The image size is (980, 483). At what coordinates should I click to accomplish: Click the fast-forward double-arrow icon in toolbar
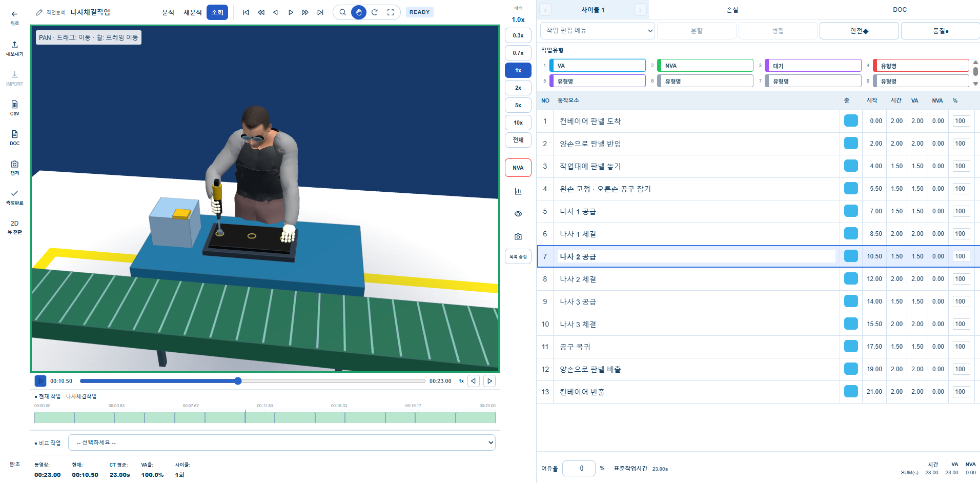pyautogui.click(x=305, y=12)
